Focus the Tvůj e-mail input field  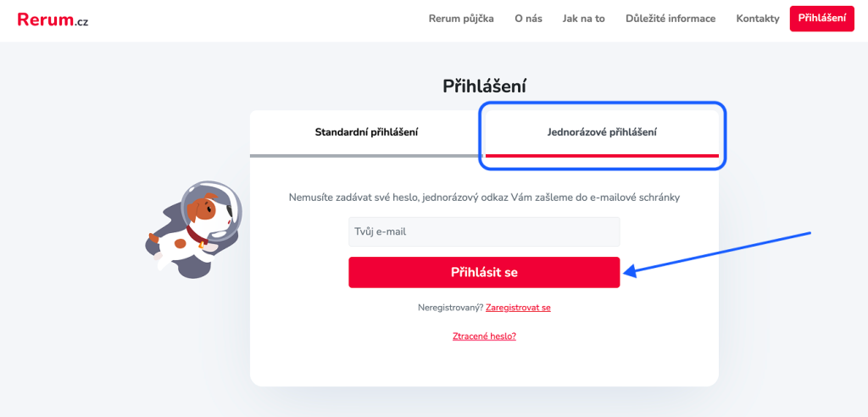484,231
